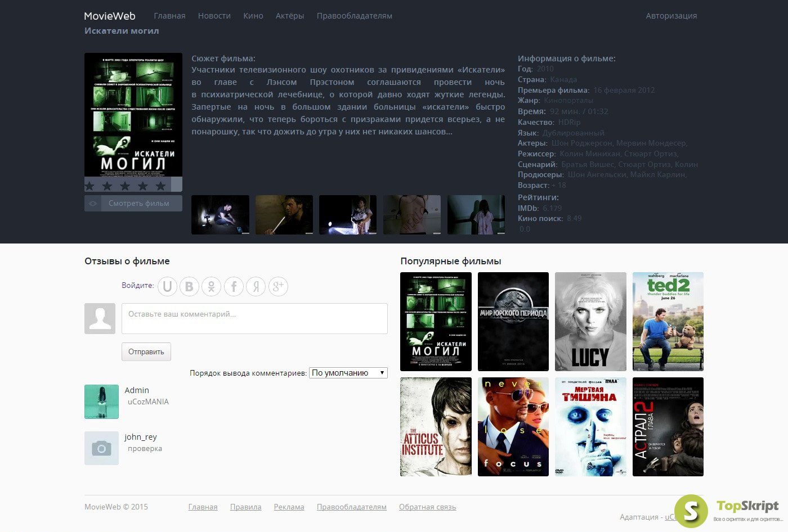
Task: Open third film screenshot with flashlight
Action: (x=348, y=215)
